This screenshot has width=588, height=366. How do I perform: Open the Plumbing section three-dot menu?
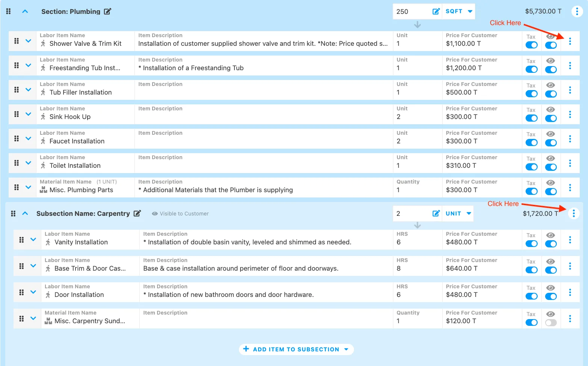(577, 11)
